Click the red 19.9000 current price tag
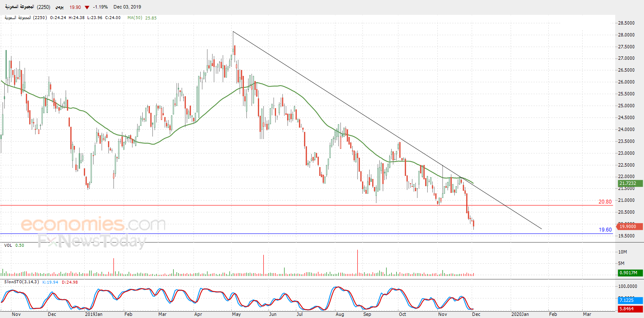The image size is (644, 318). pos(630,226)
